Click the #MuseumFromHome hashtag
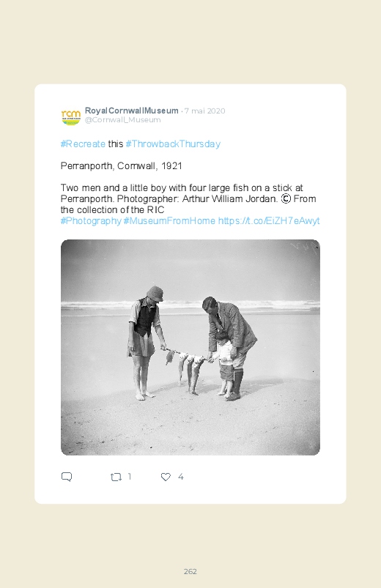The width and height of the screenshot is (381, 588). 169,221
